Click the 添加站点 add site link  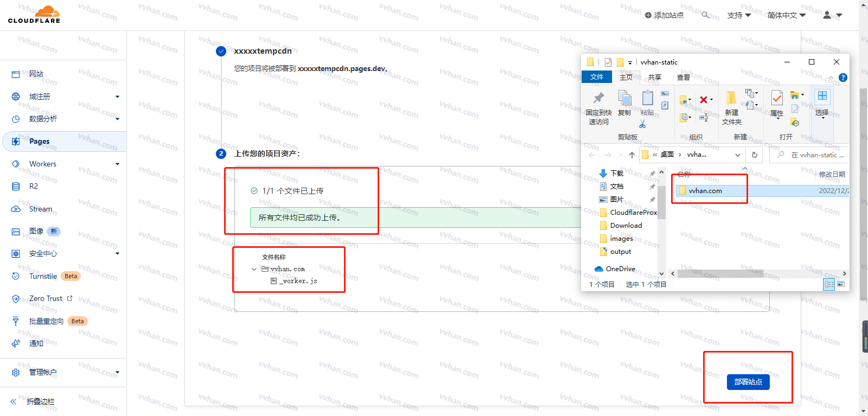(664, 15)
